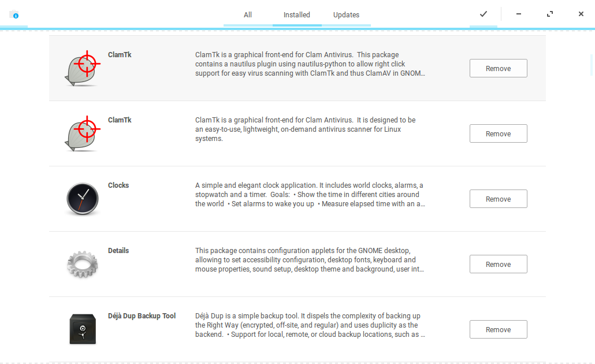Remove the ClamTk nautilus plugin package
Screen dimensions: 595x364
[x=498, y=68]
